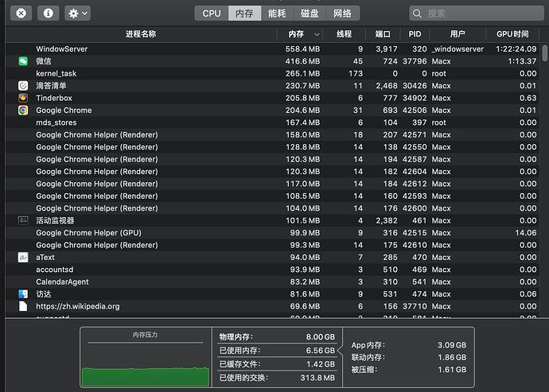Sort by 用户 column header
Viewport: 549px width, 392px height.
(457, 34)
